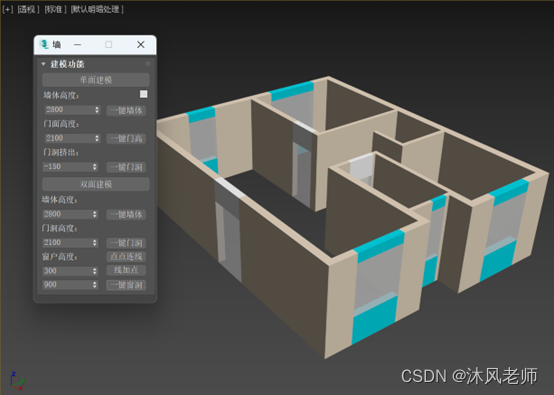Click the 一键墙体 button under 双面建模
This screenshot has width=554, height=395.
pyautogui.click(x=126, y=214)
